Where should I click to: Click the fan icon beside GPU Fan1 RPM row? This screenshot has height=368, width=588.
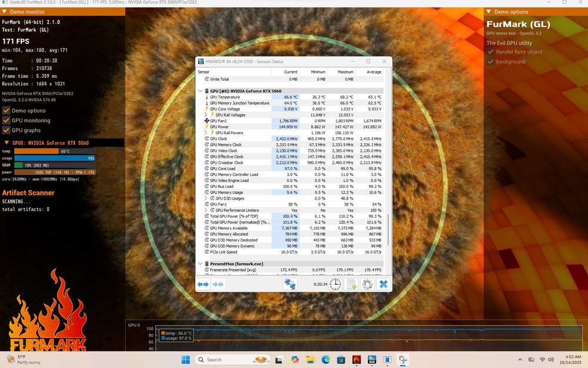tap(206, 121)
